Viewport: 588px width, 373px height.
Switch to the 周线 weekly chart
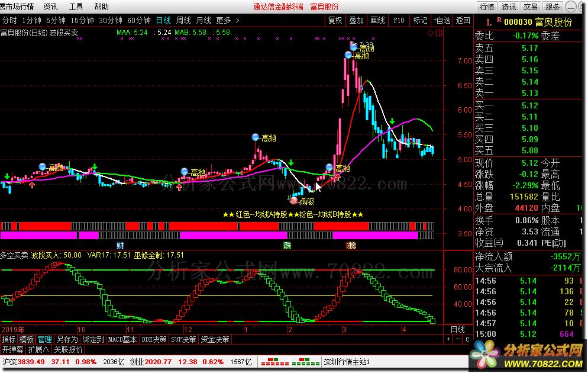184,20
